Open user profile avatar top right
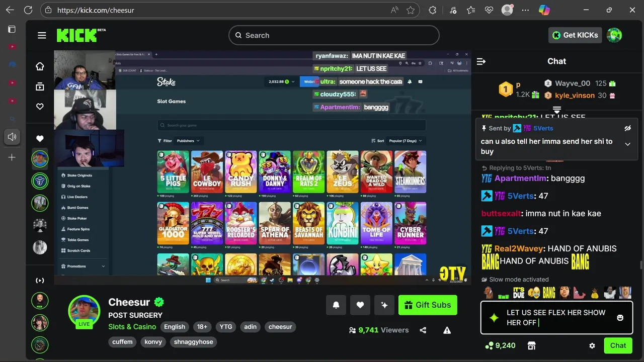 click(x=614, y=35)
